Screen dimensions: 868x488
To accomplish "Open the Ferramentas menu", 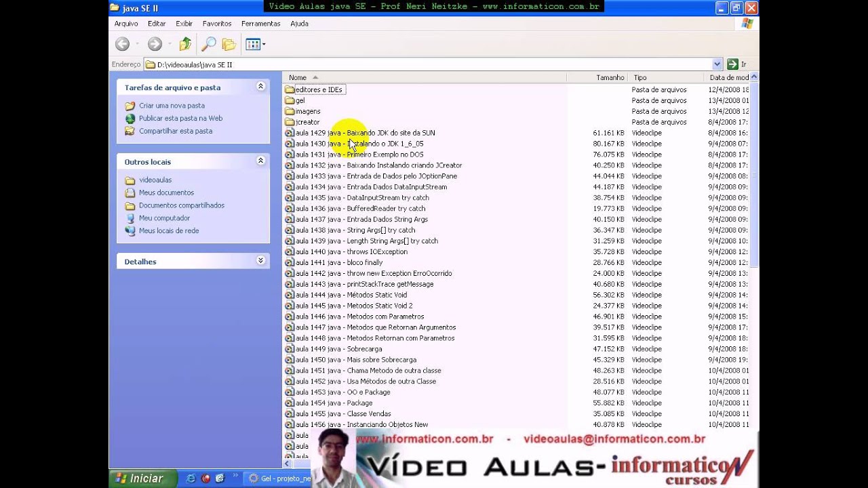I will pos(260,24).
